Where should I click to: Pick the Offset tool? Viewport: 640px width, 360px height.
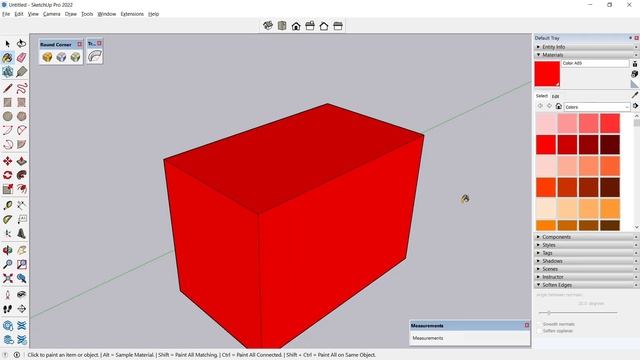pyautogui.click(x=21, y=189)
